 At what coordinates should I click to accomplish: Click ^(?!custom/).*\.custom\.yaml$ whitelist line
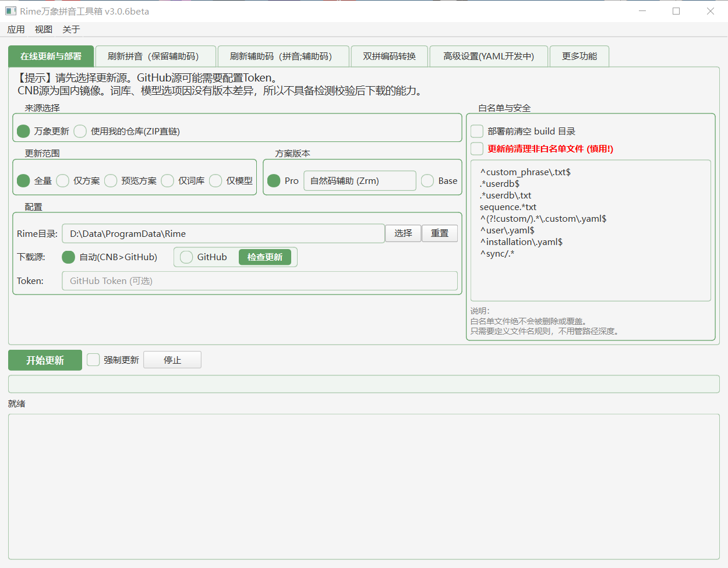click(543, 219)
